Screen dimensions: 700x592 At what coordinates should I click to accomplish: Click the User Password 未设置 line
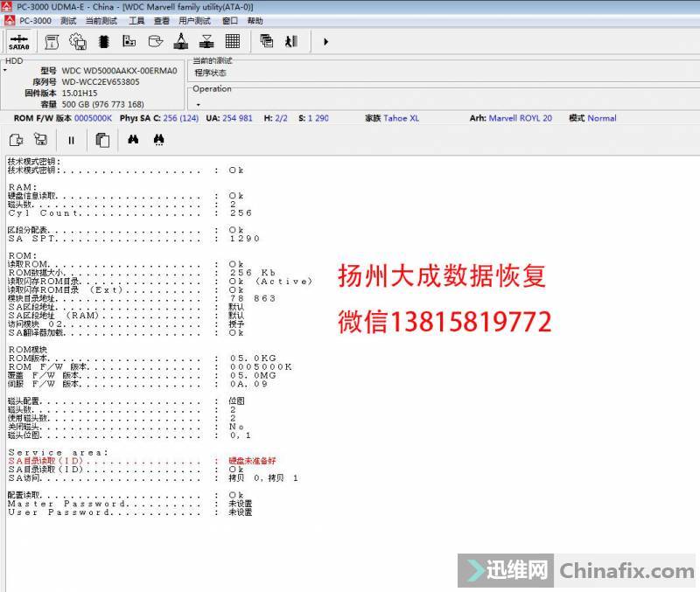pyautogui.click(x=129, y=512)
